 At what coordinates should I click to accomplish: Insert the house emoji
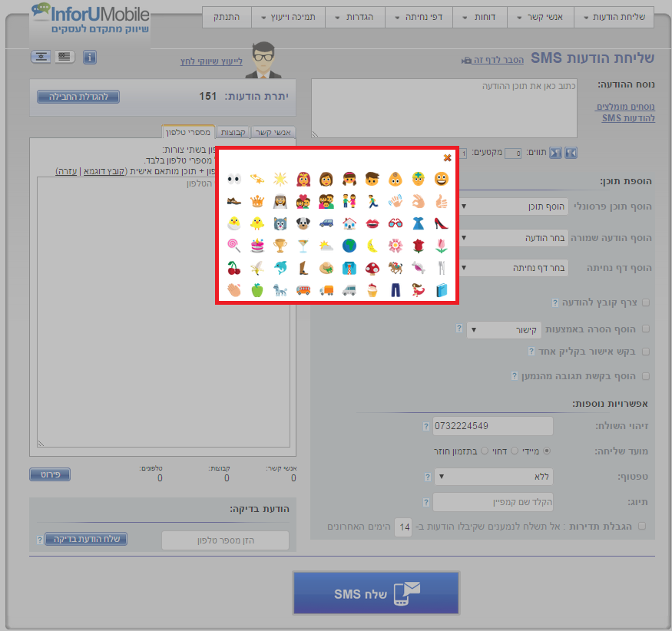point(349,223)
